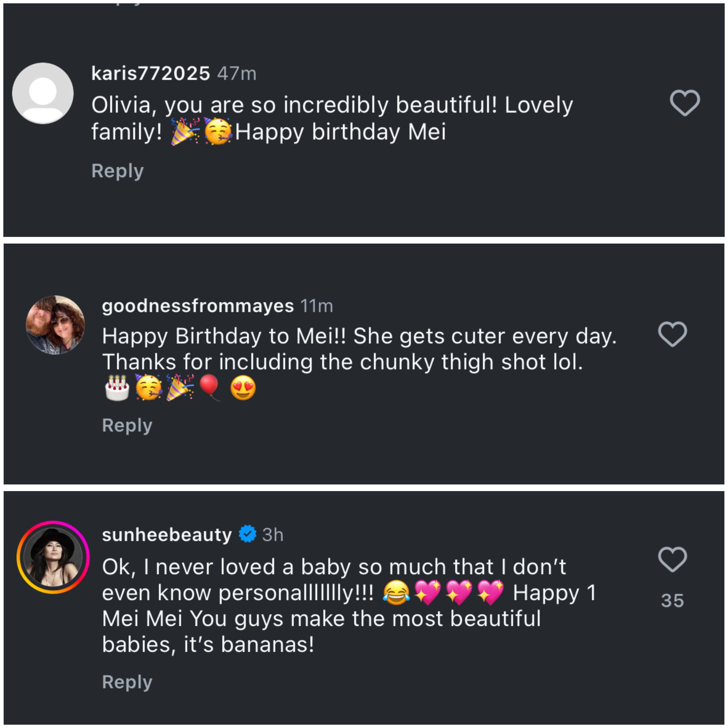
Task: View sunheebeauty's story via ringed avatar
Action: coord(53,557)
